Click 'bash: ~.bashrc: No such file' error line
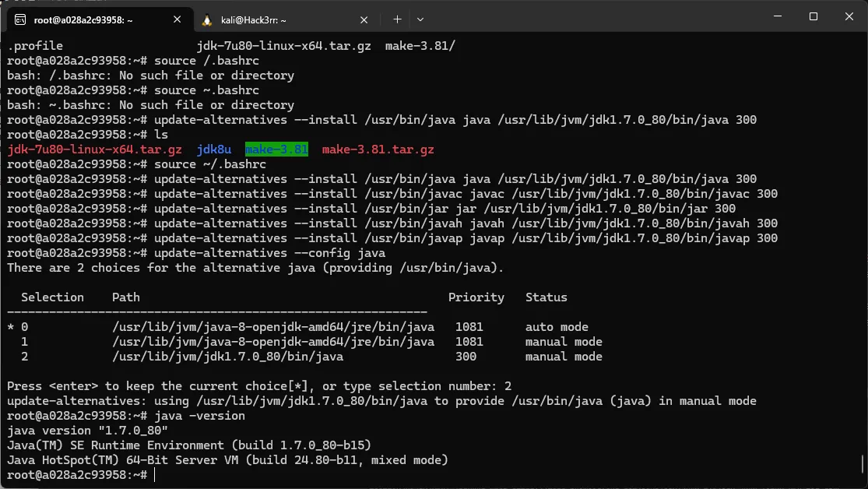 pos(150,105)
